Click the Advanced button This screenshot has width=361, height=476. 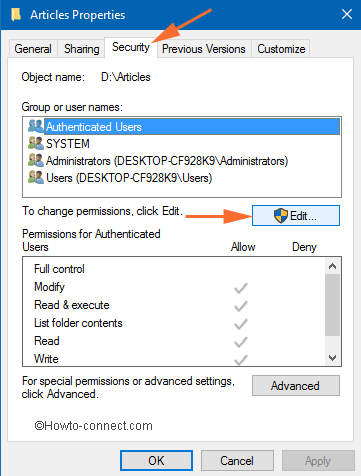[296, 386]
